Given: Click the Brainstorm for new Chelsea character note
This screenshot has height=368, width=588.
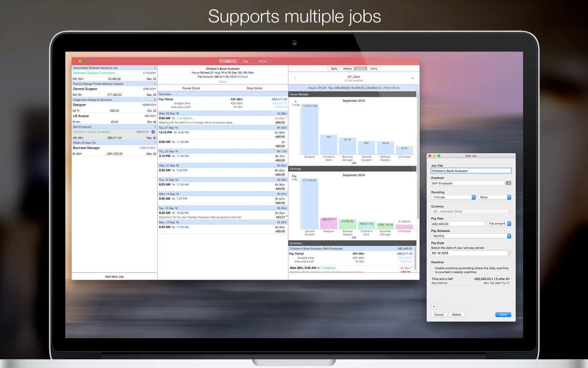Looking at the screenshot, I should point(200,218).
